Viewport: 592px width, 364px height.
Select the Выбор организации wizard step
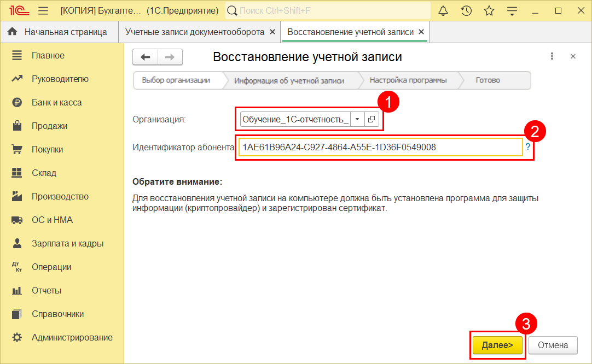pos(176,80)
